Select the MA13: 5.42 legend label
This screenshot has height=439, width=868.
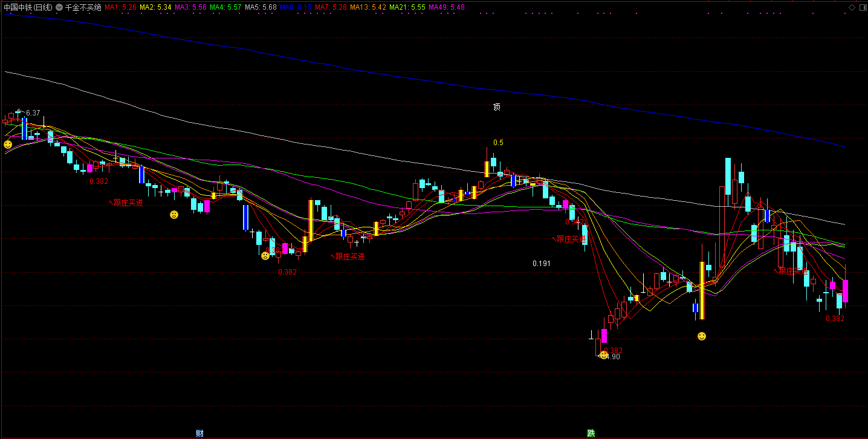click(368, 7)
